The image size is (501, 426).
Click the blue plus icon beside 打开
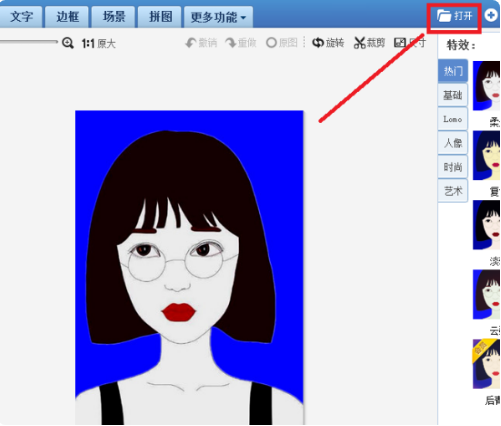click(x=491, y=15)
